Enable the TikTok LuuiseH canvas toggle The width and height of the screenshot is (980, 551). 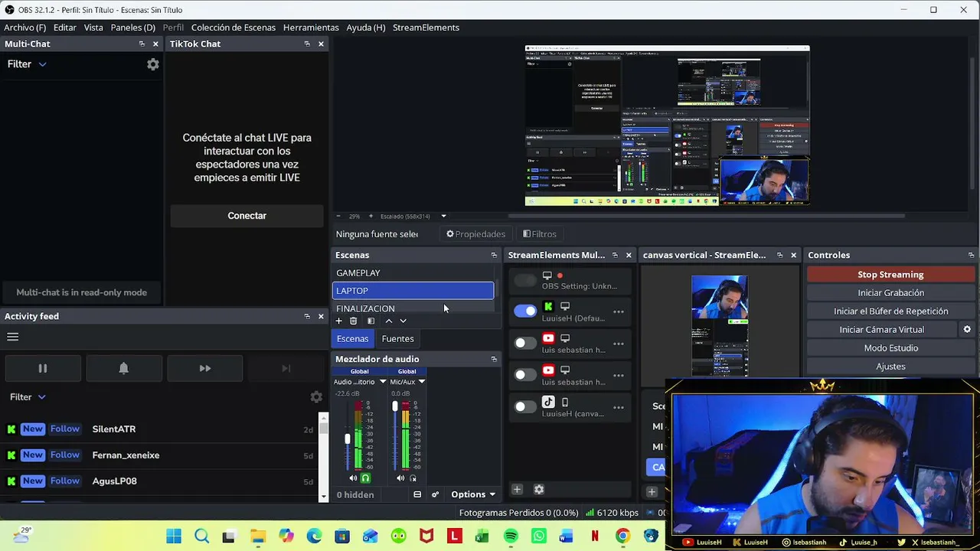[525, 407]
